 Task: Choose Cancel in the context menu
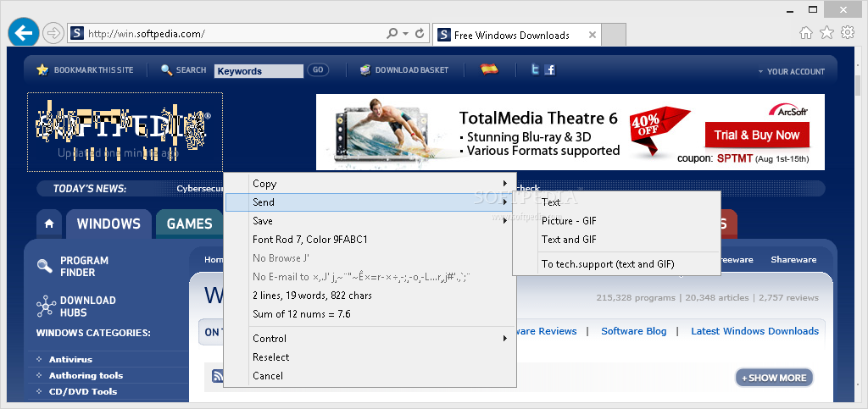point(370,376)
